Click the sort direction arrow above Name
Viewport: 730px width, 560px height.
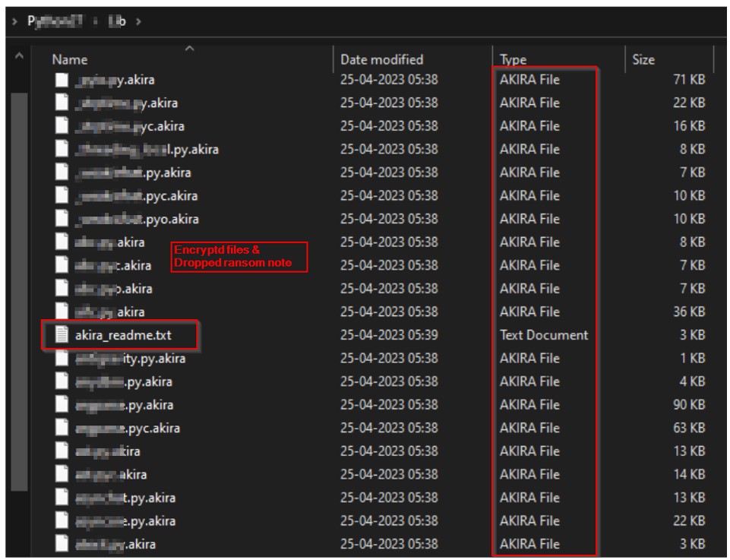(189, 48)
